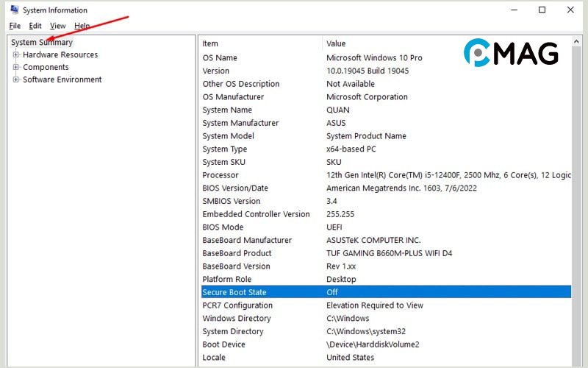This screenshot has height=368, width=588.
Task: Select the Hardware Resources tree label
Action: point(60,54)
